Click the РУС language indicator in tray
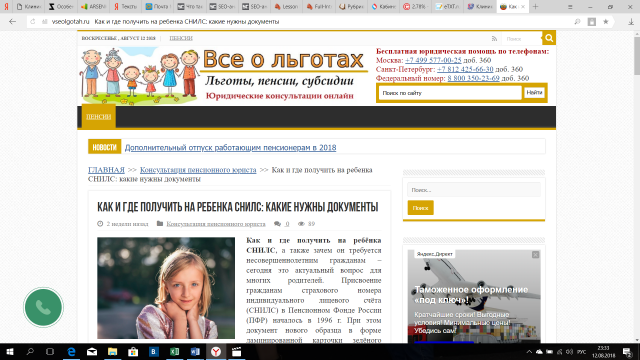 (582, 352)
